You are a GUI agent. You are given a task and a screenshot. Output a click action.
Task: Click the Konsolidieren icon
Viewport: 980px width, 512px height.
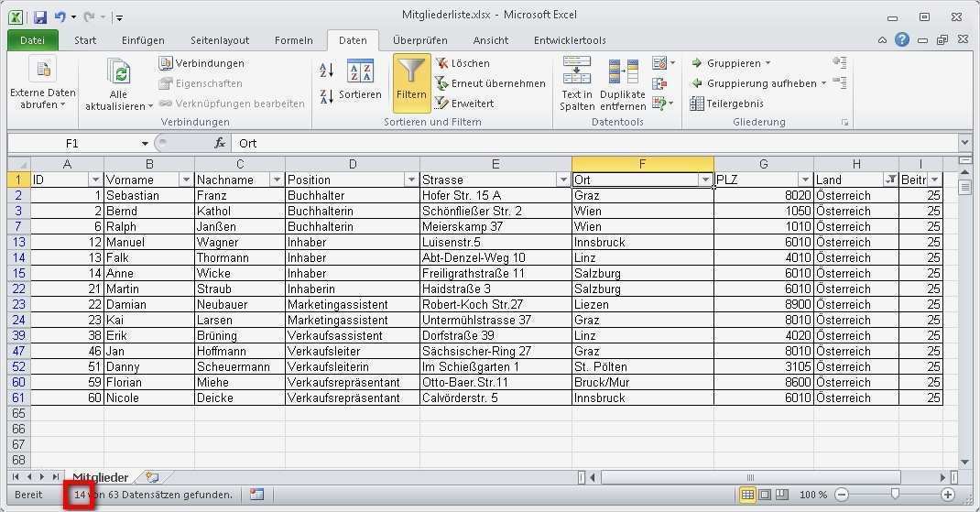(x=659, y=83)
